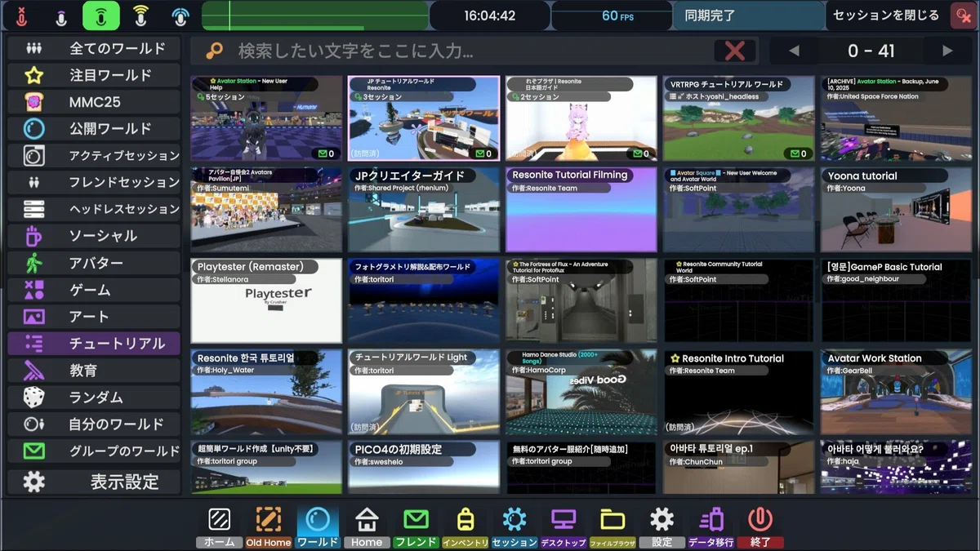This screenshot has width=980, height=551.
Task: Open 表示設定 display settings
Action: (94, 482)
